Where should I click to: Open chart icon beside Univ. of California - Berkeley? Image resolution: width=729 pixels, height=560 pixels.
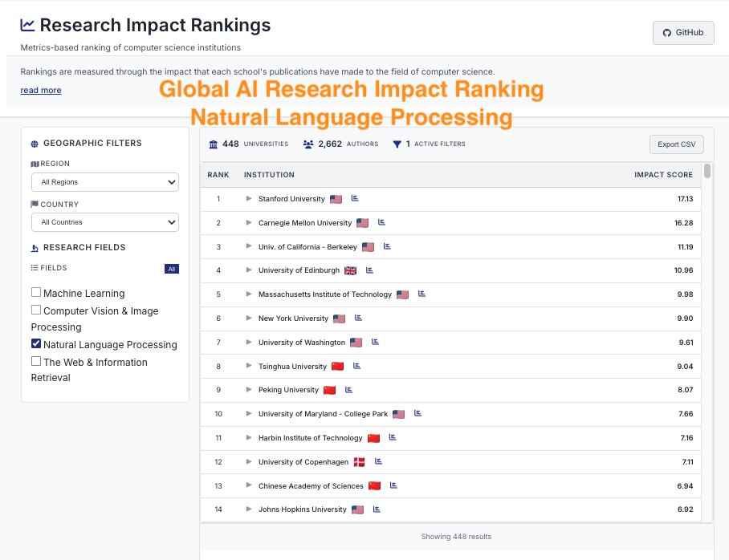pos(387,246)
